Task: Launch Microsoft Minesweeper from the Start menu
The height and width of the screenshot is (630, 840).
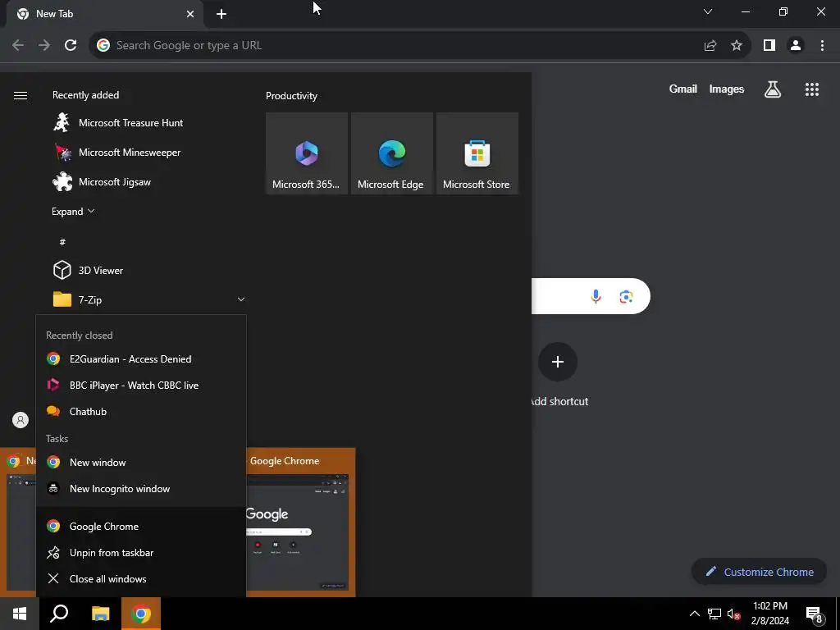Action: coord(116,152)
